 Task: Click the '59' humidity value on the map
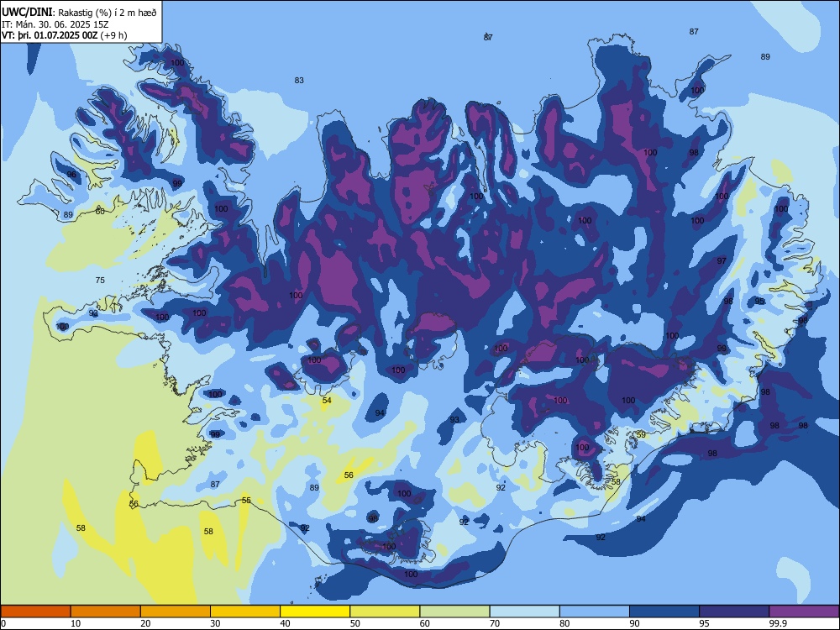coord(641,435)
